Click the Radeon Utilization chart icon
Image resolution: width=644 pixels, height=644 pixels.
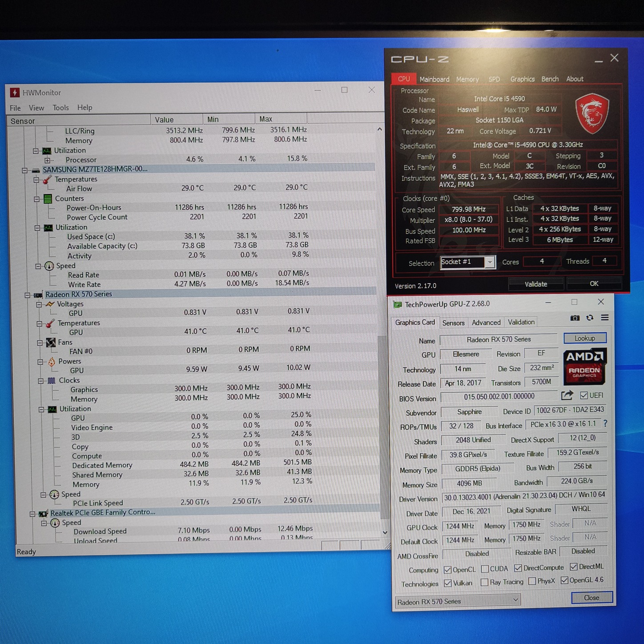click(52, 409)
